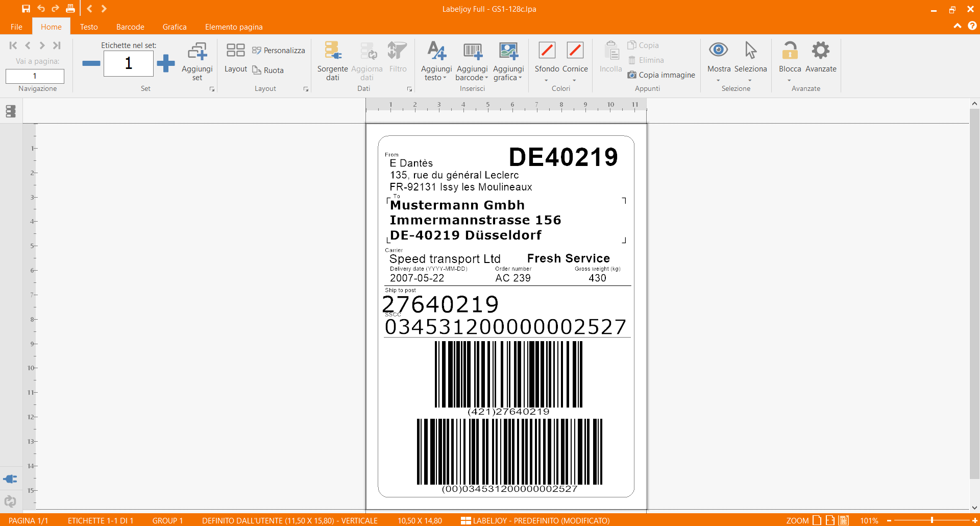The height and width of the screenshot is (526, 980).
Task: Select the DE40219 text on label
Action: tap(563, 157)
